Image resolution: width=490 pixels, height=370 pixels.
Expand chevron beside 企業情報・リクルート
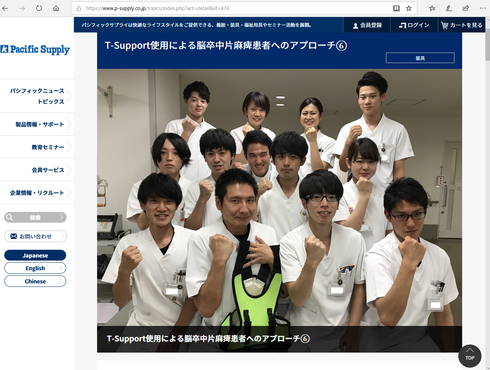69,193
